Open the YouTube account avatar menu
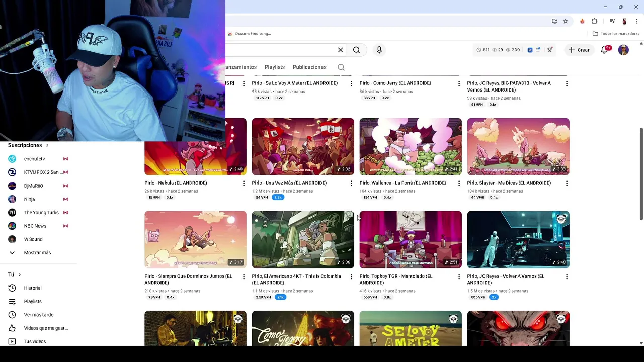The image size is (644, 362). pyautogui.click(x=623, y=50)
